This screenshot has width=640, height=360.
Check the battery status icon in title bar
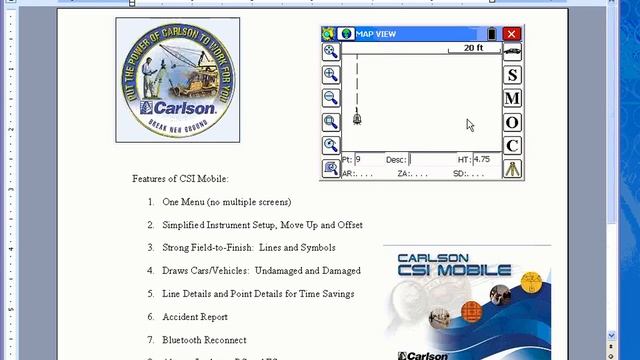[x=492, y=33]
